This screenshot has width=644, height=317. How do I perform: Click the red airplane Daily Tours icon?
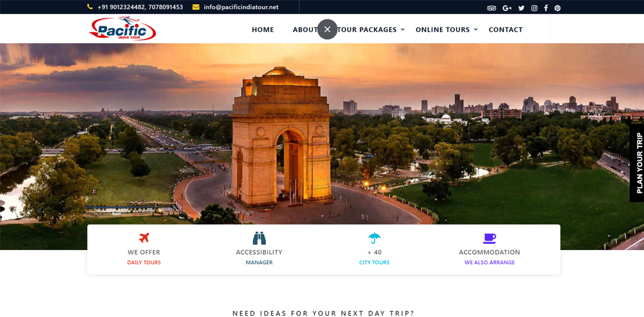(144, 237)
